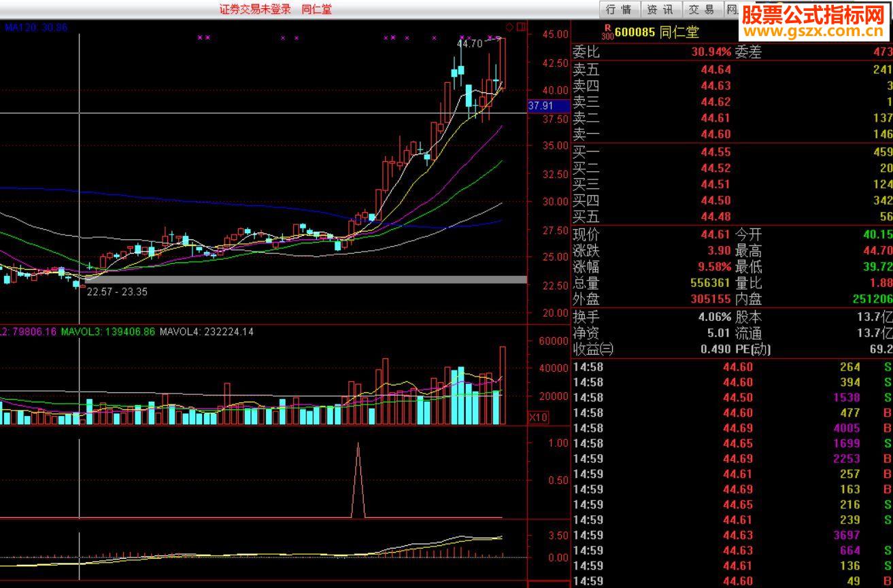Viewport: 893px width, 588px height.
Task: Click the MAVOL4: 232224.14 volume label
Action: tap(207, 332)
